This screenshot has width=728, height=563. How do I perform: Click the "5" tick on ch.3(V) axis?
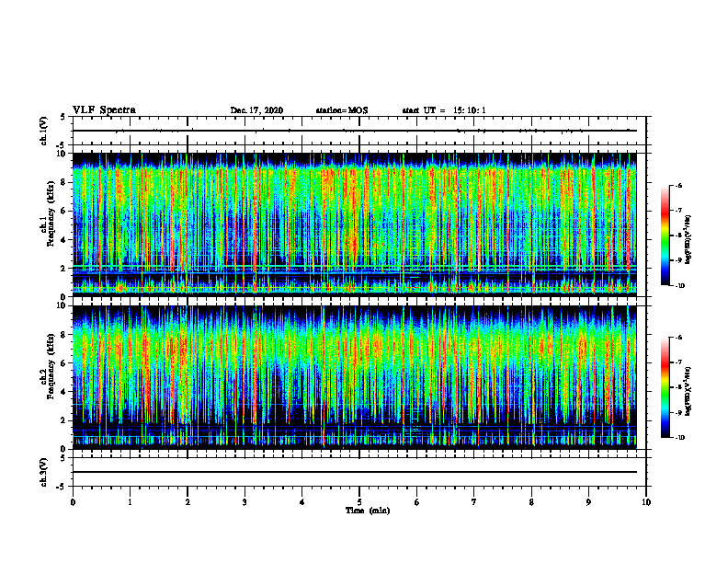click(63, 458)
